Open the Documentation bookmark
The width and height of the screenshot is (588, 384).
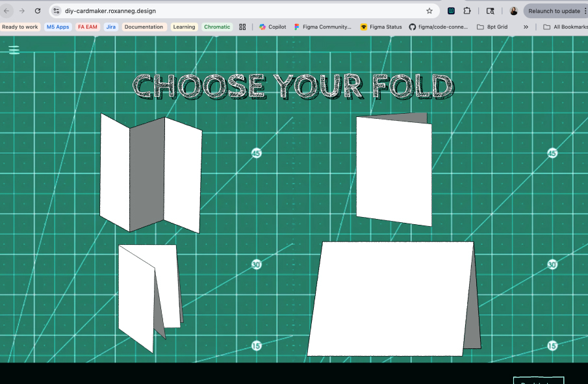coord(144,27)
